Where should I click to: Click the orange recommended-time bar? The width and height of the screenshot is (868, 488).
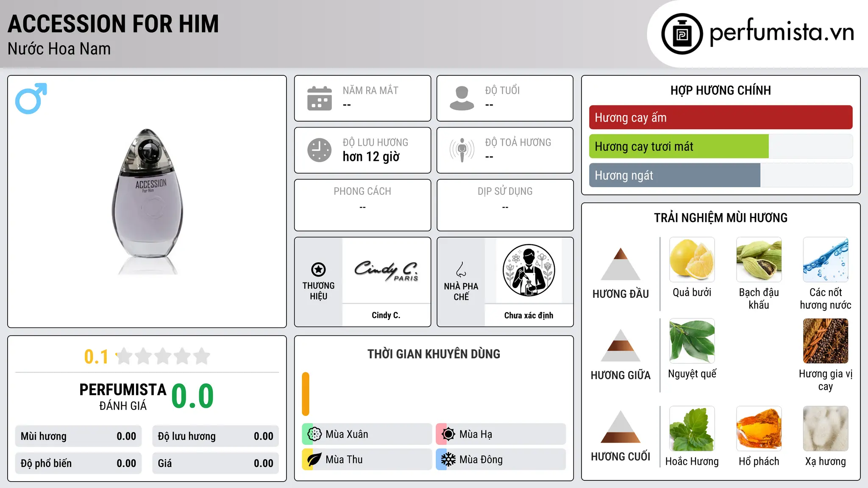306,394
